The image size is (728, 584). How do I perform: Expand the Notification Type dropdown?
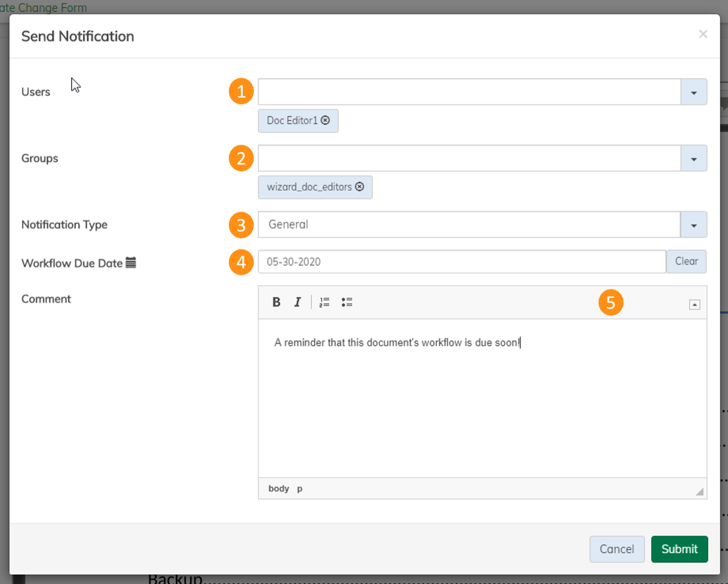pyautogui.click(x=694, y=225)
